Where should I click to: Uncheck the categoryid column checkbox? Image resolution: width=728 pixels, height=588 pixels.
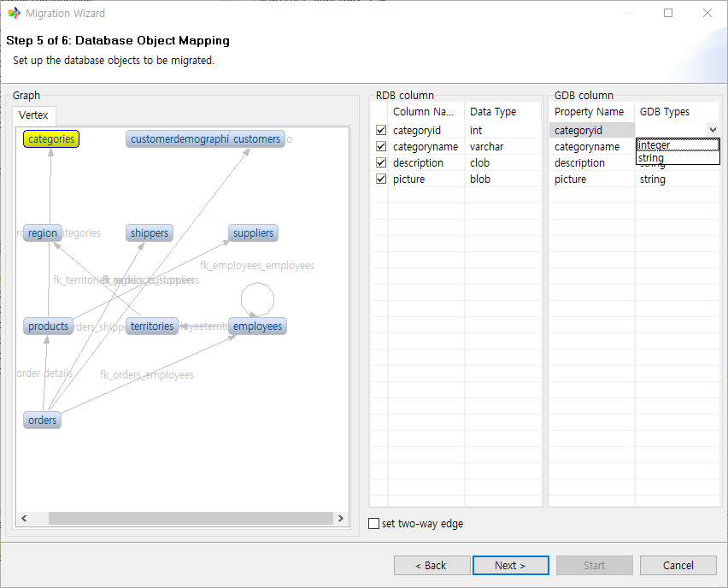[381, 131]
